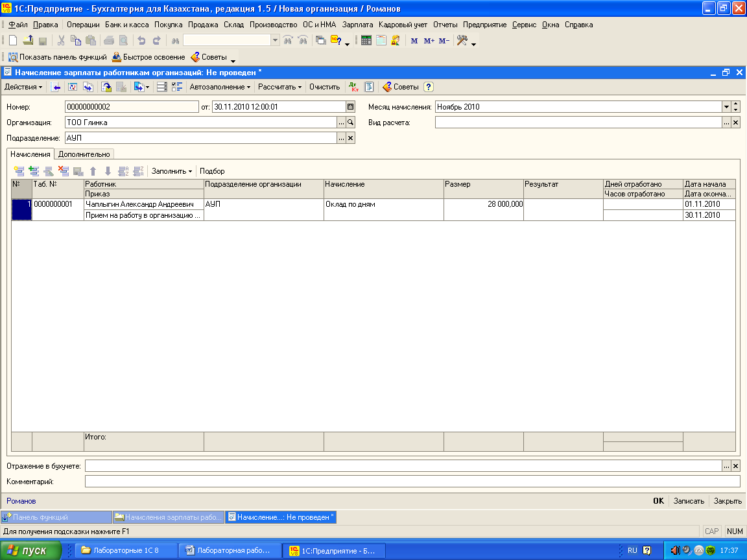This screenshot has height=560, width=747.
Task: Click the Sort descending Z-A icon
Action: 139,171
